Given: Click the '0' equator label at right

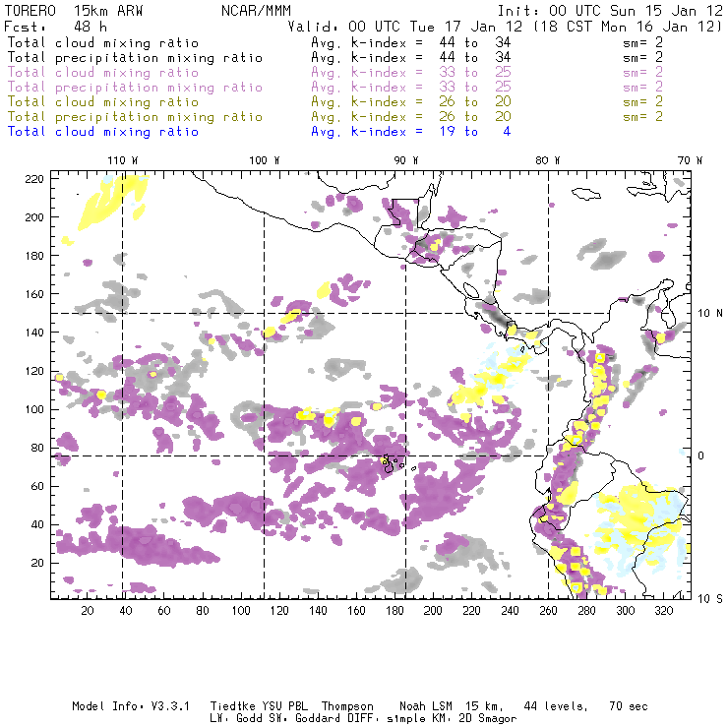Looking at the screenshot, I should pyautogui.click(x=700, y=455).
